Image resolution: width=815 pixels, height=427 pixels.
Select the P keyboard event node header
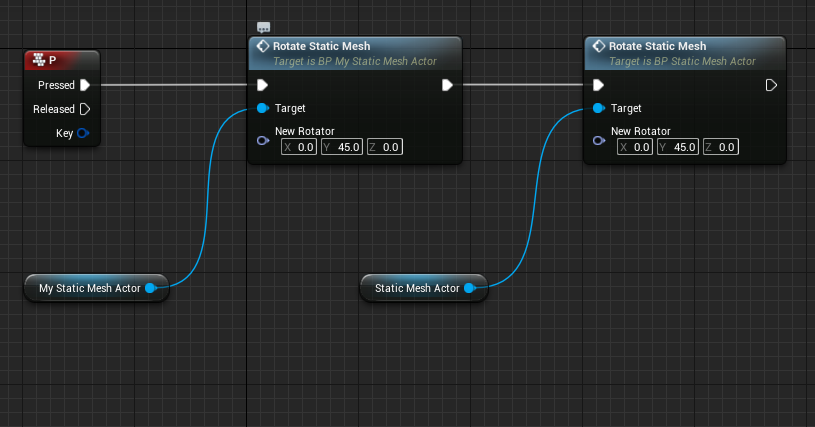(62, 60)
